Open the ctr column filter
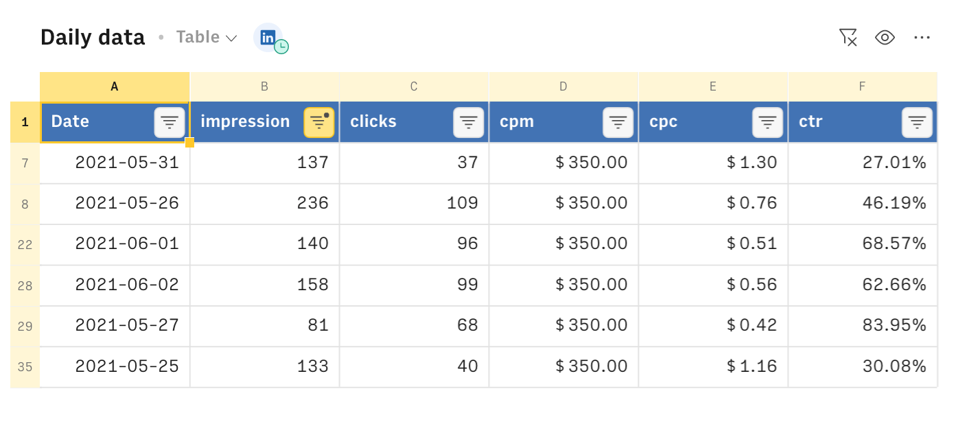Image resolution: width=980 pixels, height=424 pixels. point(918,123)
